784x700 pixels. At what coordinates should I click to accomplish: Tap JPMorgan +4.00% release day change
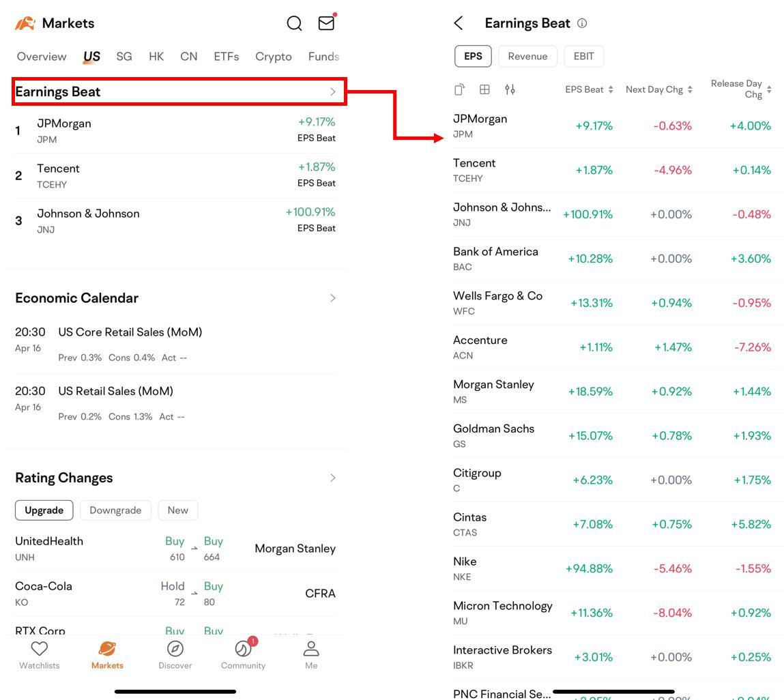(x=750, y=126)
